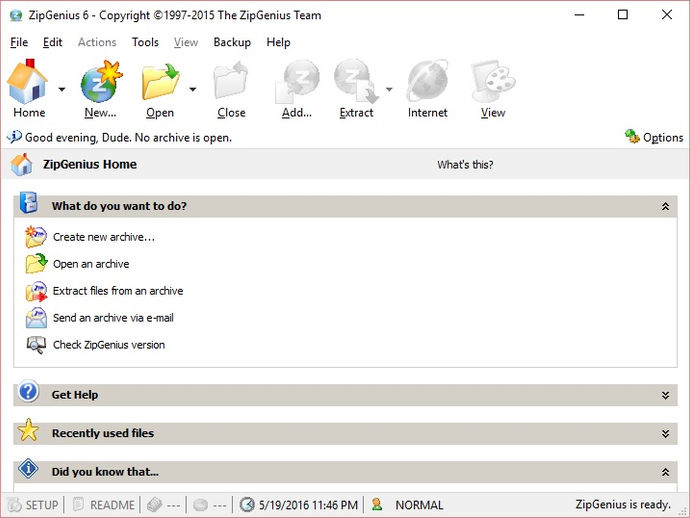Click Check ZipGenius version link
This screenshot has width=690, height=518.
(109, 345)
